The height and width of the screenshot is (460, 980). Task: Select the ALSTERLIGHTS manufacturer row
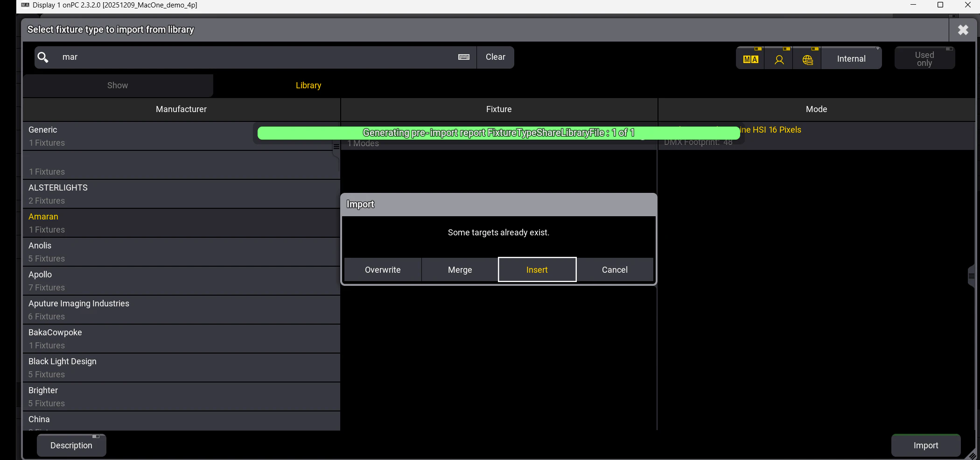[182, 194]
